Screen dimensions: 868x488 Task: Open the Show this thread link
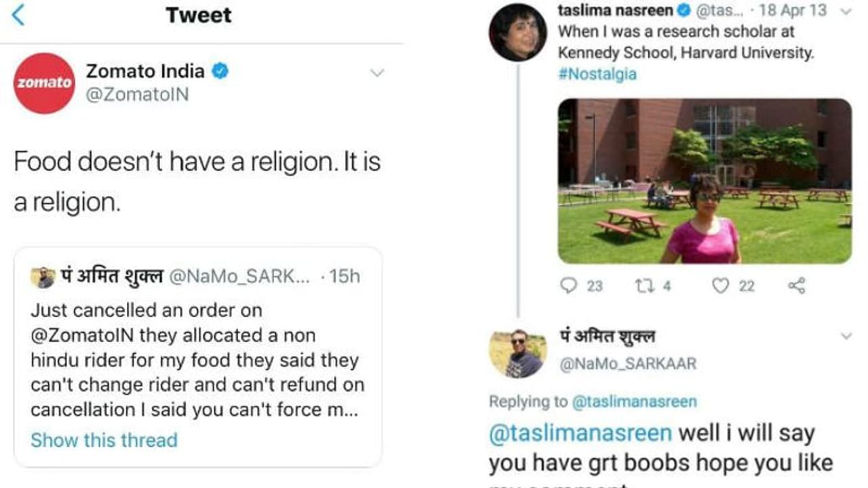click(x=104, y=440)
